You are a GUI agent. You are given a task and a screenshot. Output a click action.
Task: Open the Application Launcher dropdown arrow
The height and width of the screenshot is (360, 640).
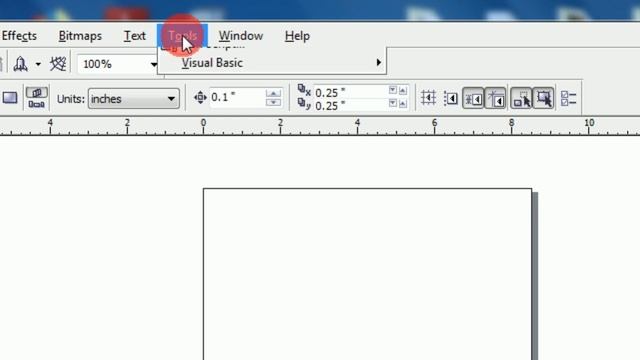[x=38, y=64]
